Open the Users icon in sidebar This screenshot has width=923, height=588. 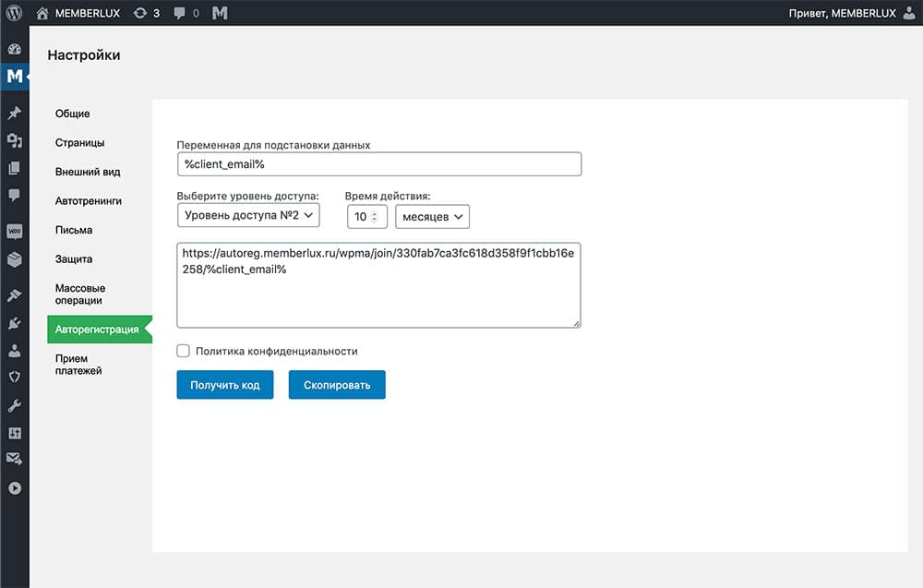tap(14, 351)
